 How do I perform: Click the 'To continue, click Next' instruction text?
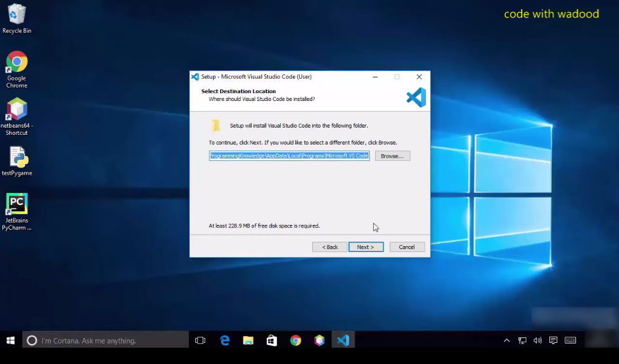point(303,142)
